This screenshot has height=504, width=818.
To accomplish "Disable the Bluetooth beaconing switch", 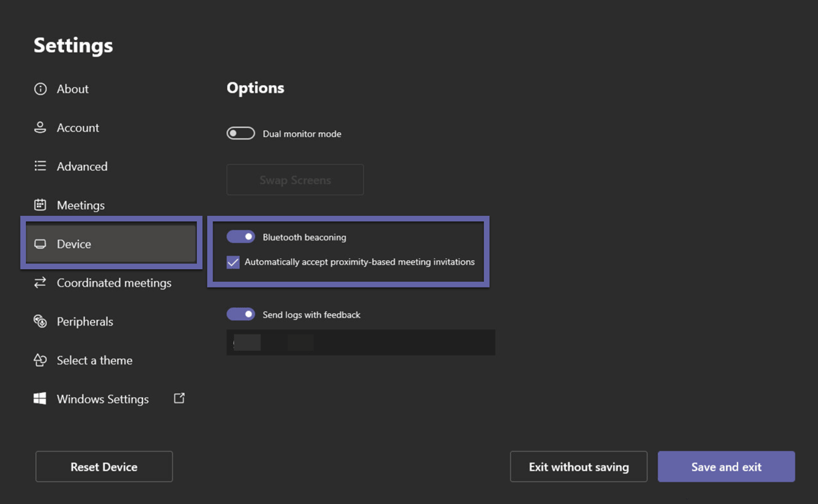I will 241,237.
